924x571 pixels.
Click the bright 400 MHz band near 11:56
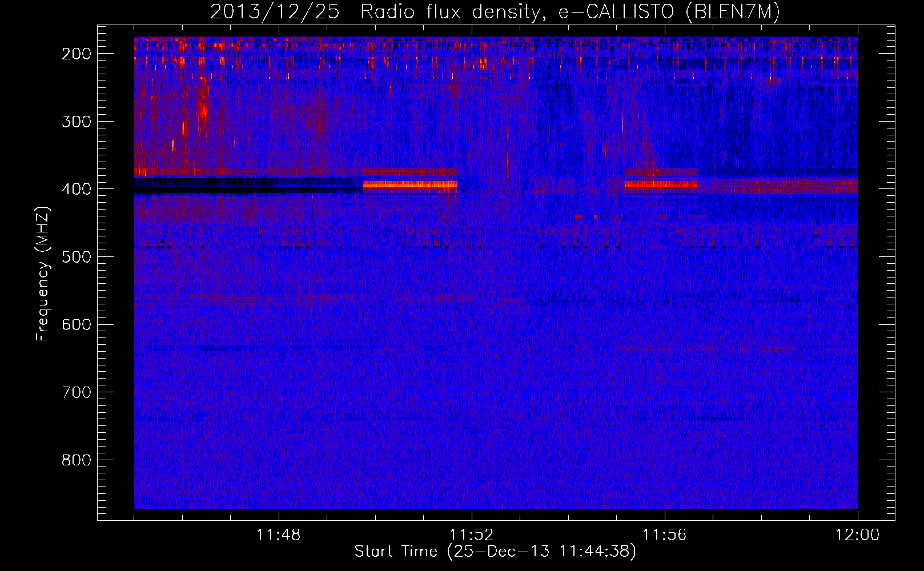661,184
